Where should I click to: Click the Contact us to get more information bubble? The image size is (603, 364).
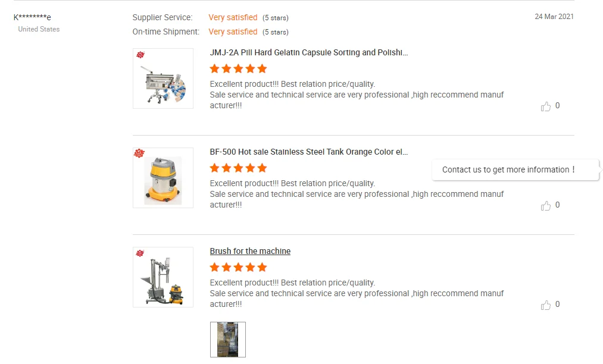pyautogui.click(x=509, y=170)
